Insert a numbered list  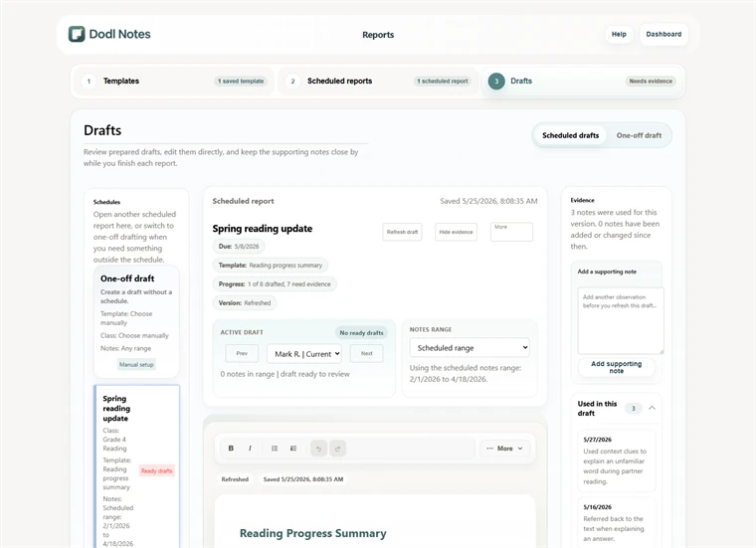[293, 449]
